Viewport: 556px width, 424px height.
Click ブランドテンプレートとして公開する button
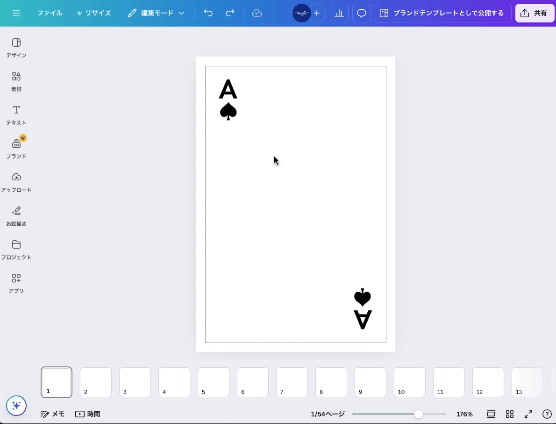tap(442, 13)
